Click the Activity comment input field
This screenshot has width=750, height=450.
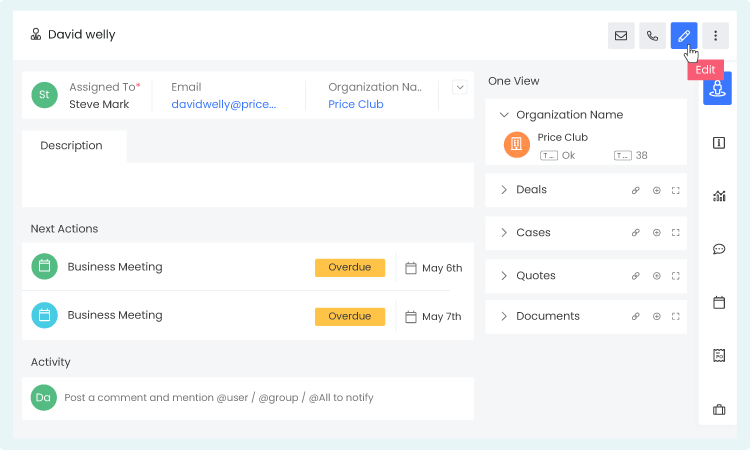(x=260, y=397)
